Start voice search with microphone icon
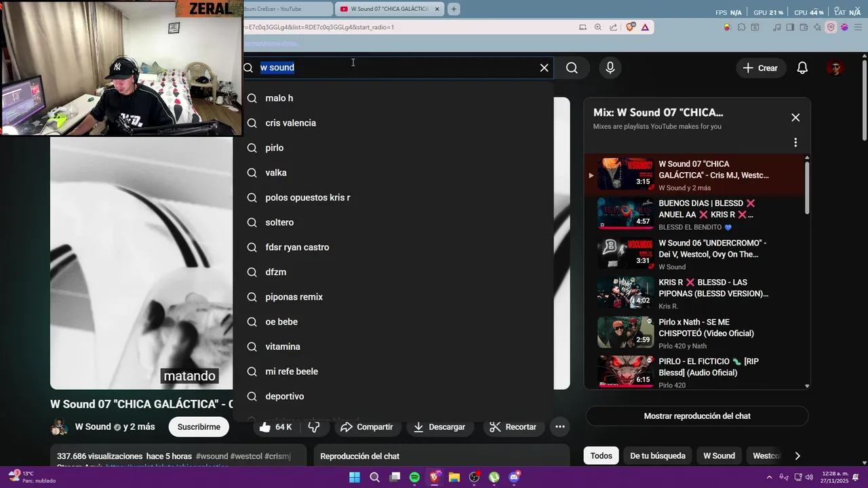 click(x=610, y=68)
